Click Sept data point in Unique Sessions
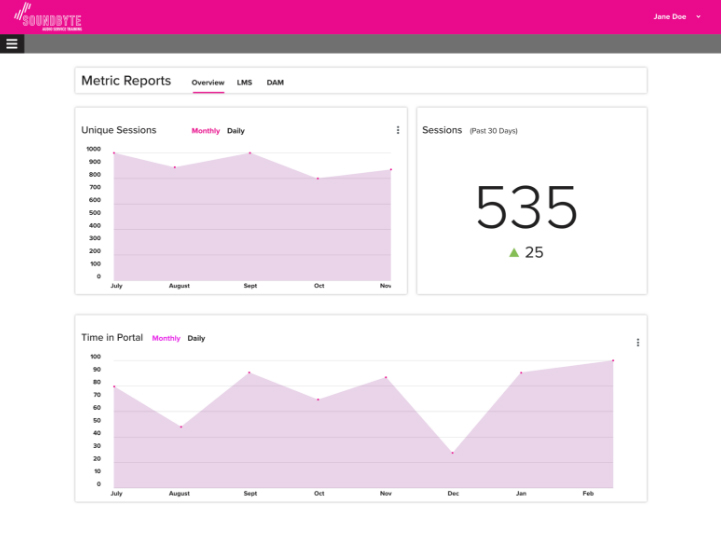 point(250,153)
